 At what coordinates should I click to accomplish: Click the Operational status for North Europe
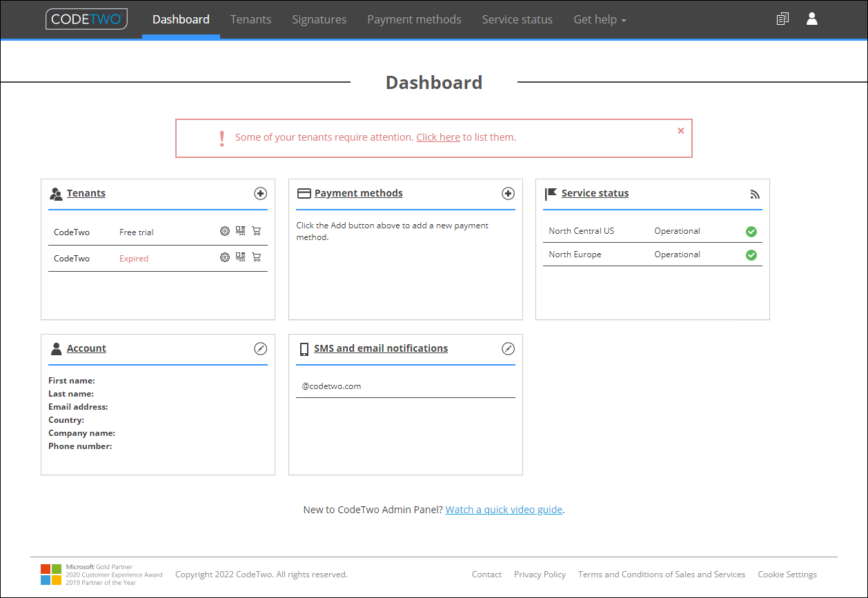678,255
